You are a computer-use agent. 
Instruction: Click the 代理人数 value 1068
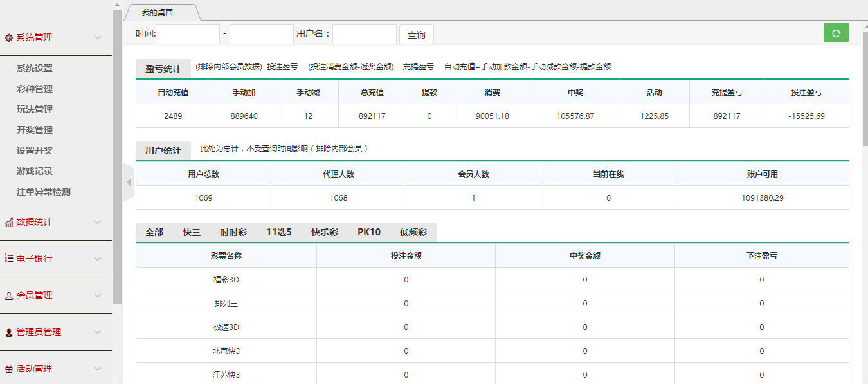[x=338, y=198]
